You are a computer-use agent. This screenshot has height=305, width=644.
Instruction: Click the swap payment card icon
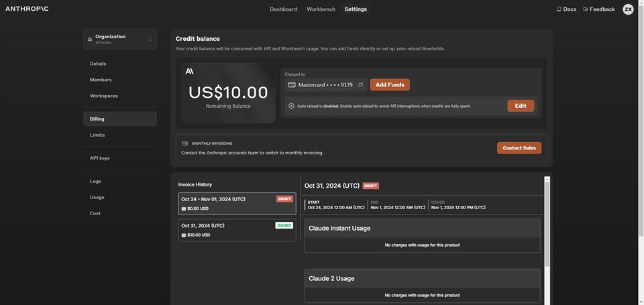(x=361, y=85)
